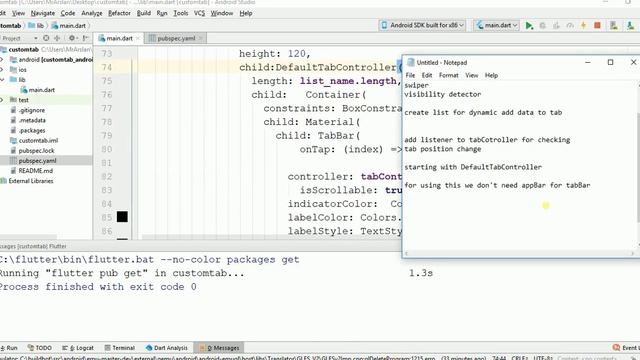Stop the running app with red square
The width and height of the screenshot is (640, 360).
coord(597,25)
